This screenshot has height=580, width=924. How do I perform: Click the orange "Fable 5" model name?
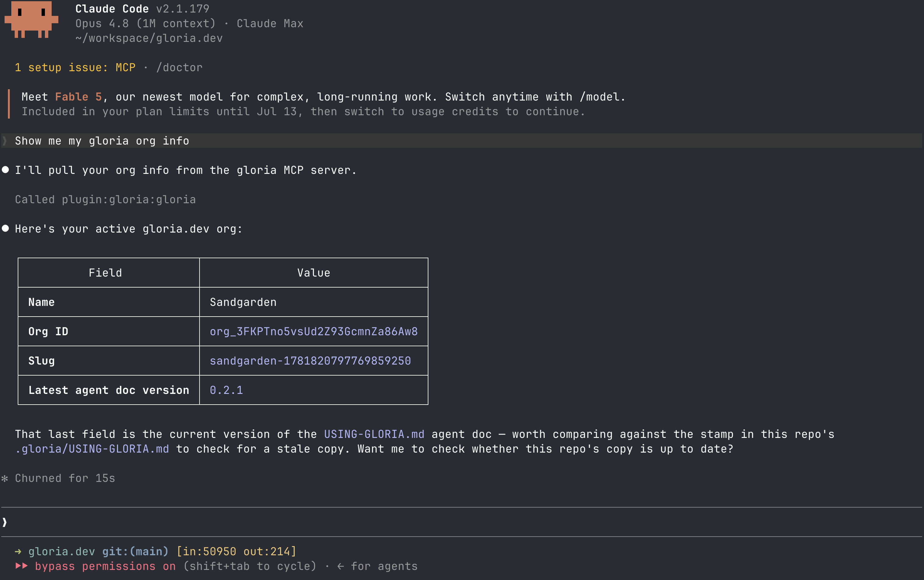(78, 97)
